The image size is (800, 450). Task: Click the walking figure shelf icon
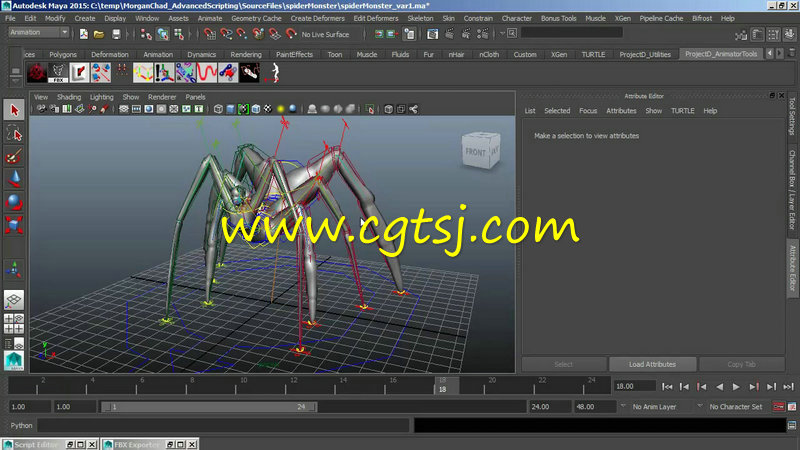point(274,73)
